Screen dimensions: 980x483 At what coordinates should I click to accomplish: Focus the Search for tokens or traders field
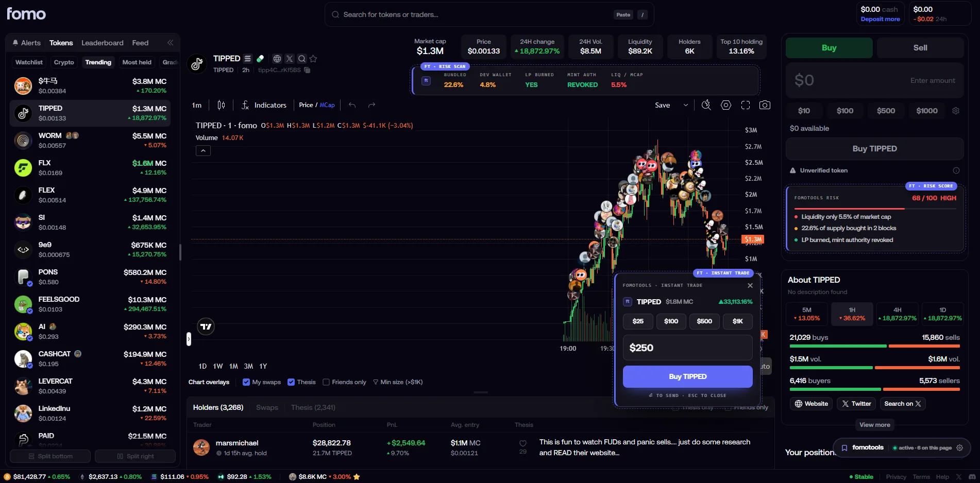point(489,14)
